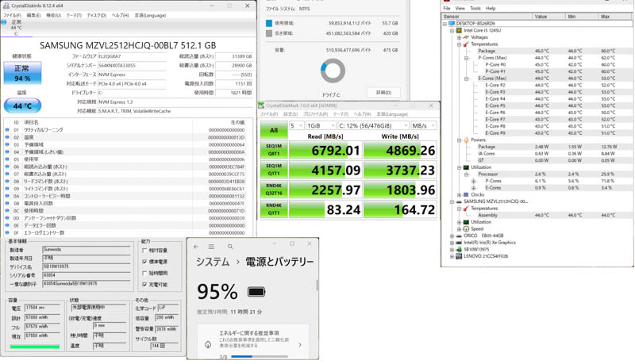Viewport: 635px width, 364px height.
Task: Toggle the 短時間用 checkbox in battery info
Action: click(x=144, y=274)
